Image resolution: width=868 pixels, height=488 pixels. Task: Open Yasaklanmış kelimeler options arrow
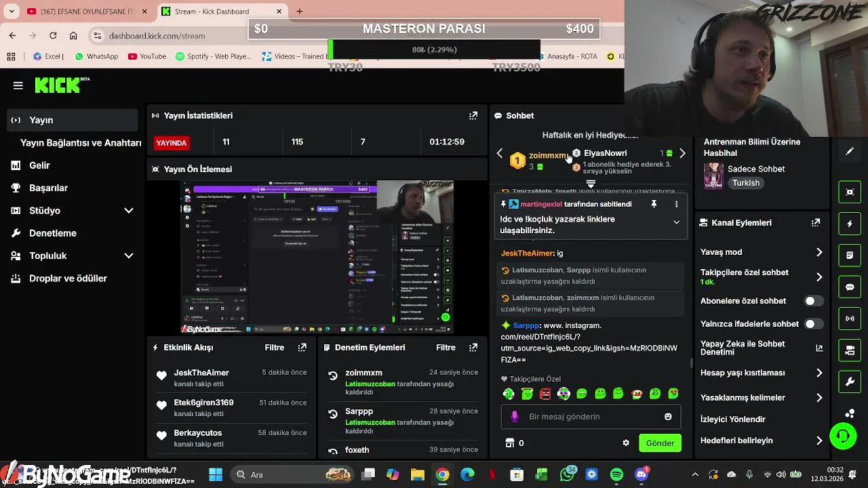pos(819,398)
